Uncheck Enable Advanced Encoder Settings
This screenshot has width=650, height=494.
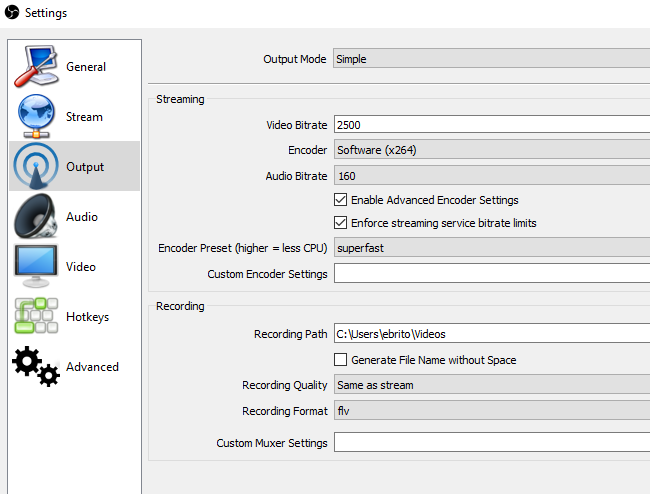coord(341,200)
